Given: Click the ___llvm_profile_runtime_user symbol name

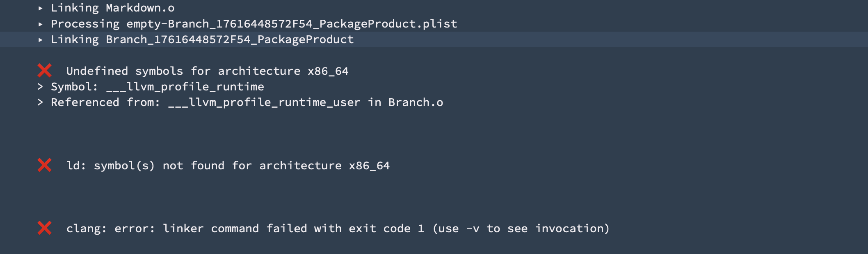Looking at the screenshot, I should tap(264, 102).
